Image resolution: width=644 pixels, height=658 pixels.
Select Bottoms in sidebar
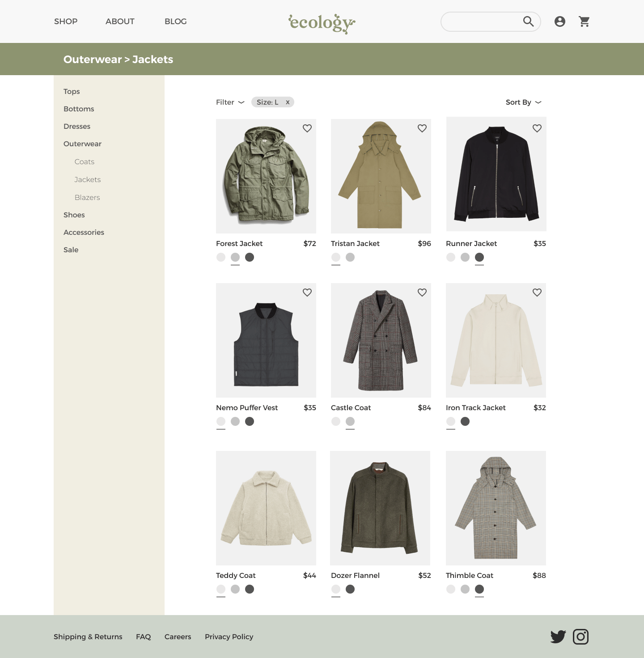[x=79, y=109]
